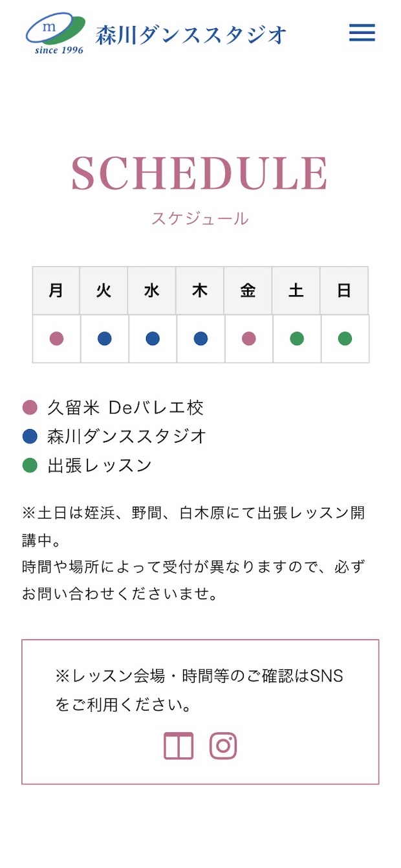Click the SNS icon left of Instagram
Viewport: 401px width, 868px height.
click(x=179, y=745)
